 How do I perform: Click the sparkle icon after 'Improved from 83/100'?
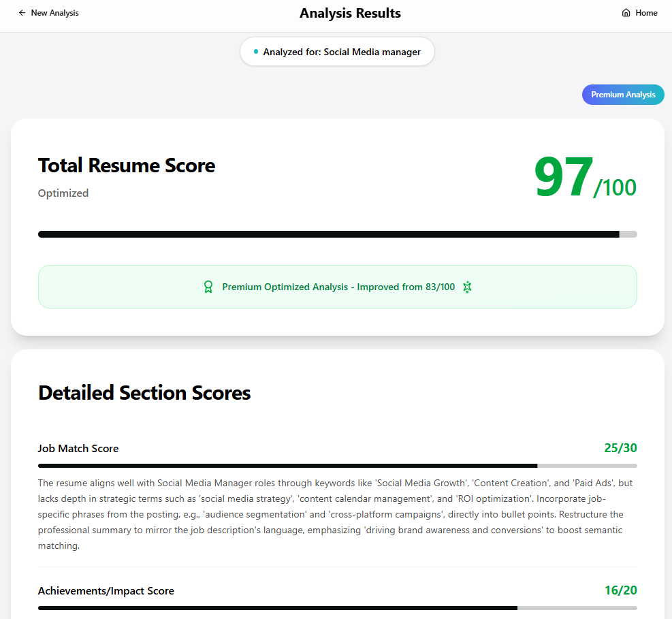tap(468, 287)
